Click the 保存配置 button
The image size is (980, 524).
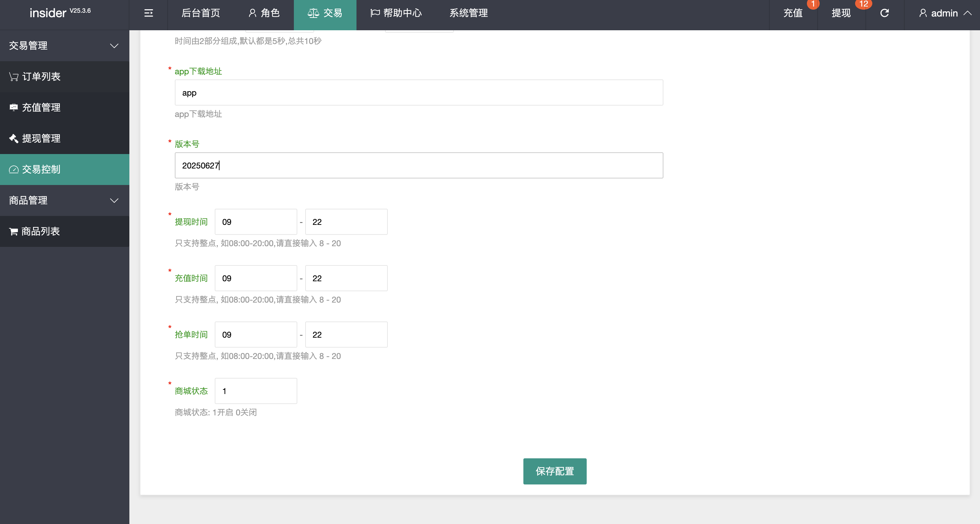[554, 471]
